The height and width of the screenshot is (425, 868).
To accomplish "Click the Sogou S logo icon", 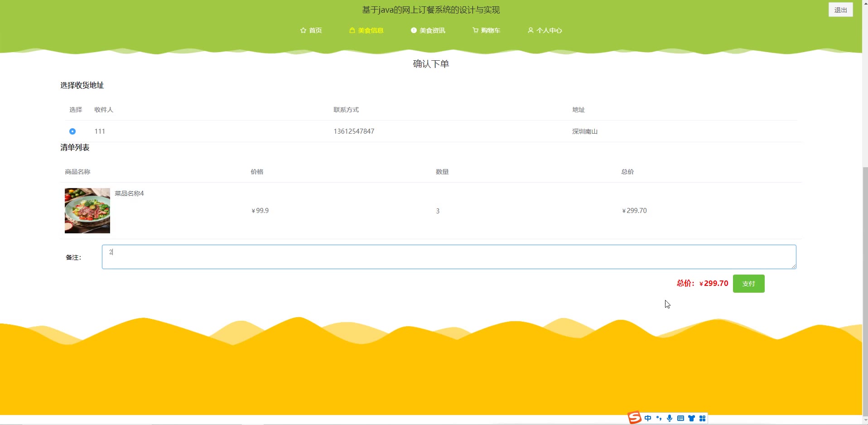I will pos(634,417).
